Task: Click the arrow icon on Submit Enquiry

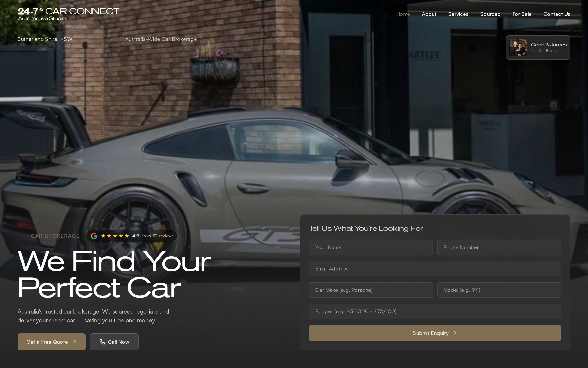Action: click(x=455, y=333)
